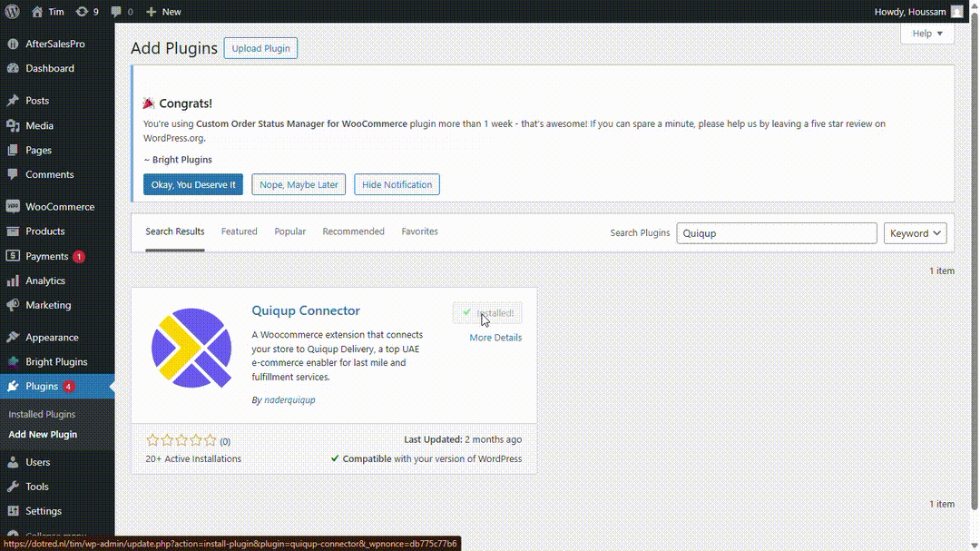Click the WordPress logo icon in admin bar
Image resolution: width=980 pixels, height=551 pixels.
pos(12,11)
